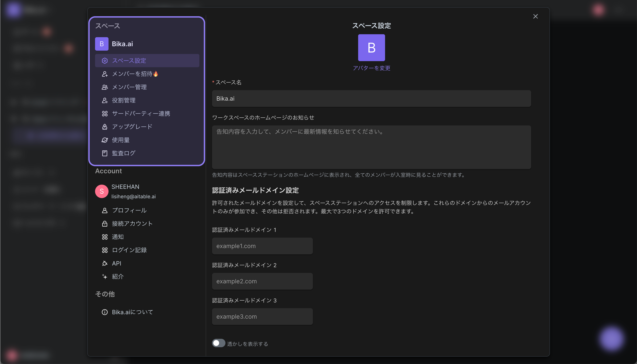
Task: Go to API settings
Action: click(x=147, y=264)
